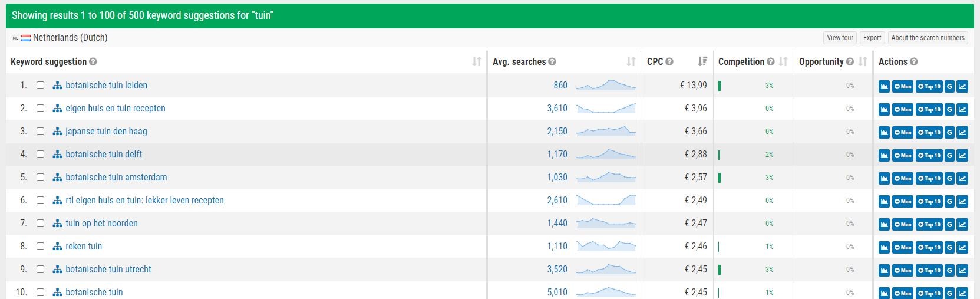980x299 pixels.
Task: Open area chart icon for 'botanische tuin leiden'
Action: point(884,86)
